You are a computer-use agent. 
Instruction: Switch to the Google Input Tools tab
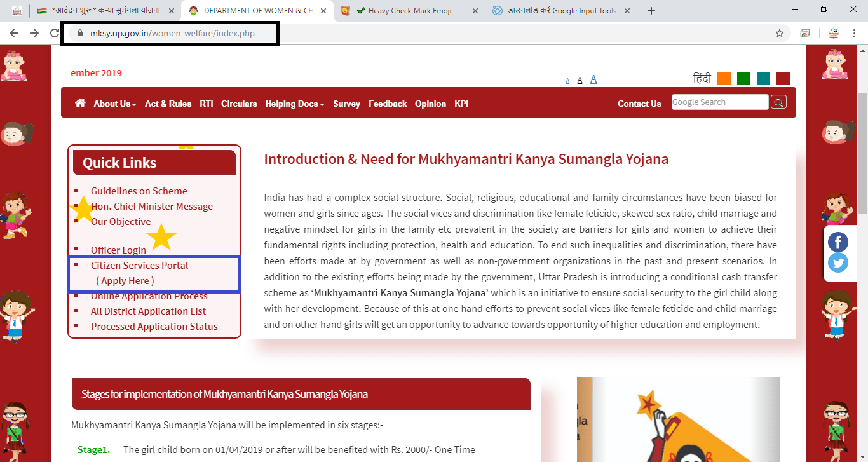(562, 11)
